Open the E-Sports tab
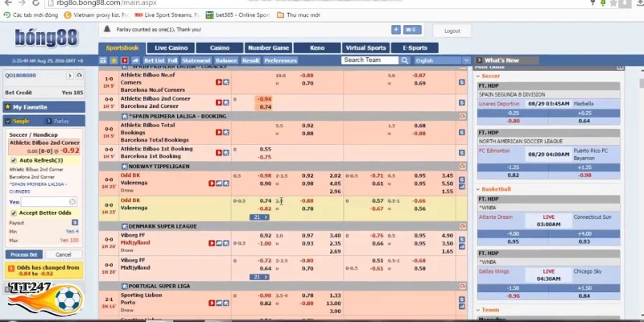This screenshot has height=322, width=644. point(415,48)
